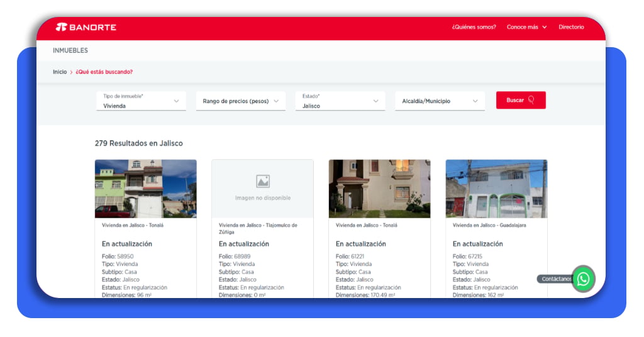The image size is (644, 337).
Task: Click Dimensiones: 170.49 m² text
Action: coord(365,295)
